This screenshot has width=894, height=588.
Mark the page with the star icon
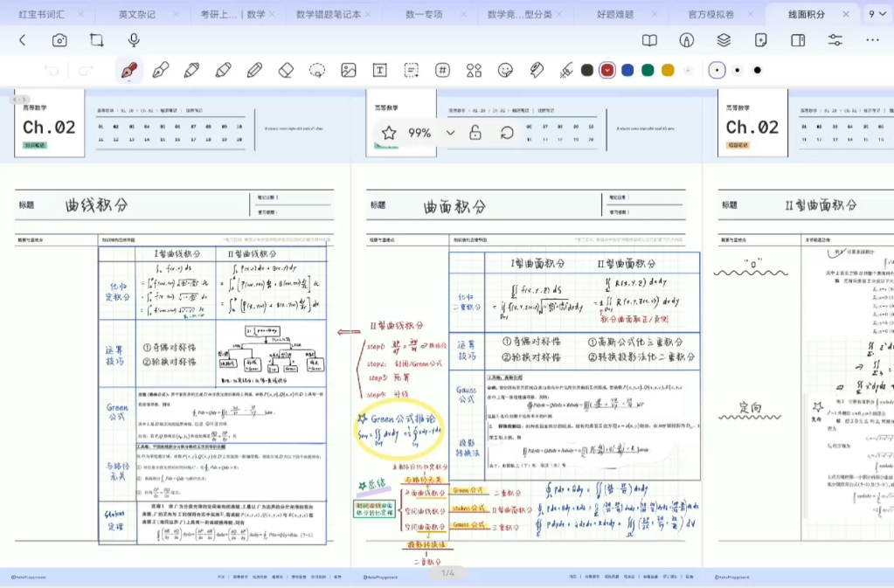coord(389,133)
